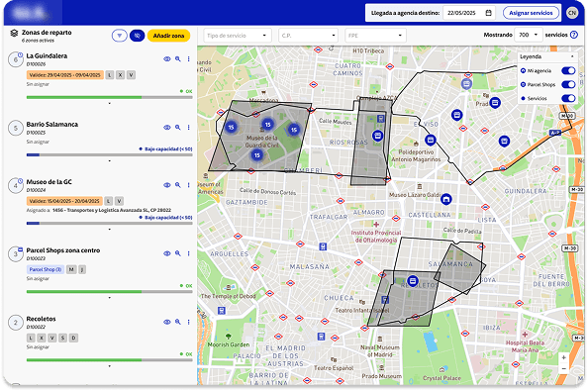This screenshot has height=391, width=588.
Task: Click zone code D100025 under Barrio Salamanca
Action: pos(36,133)
